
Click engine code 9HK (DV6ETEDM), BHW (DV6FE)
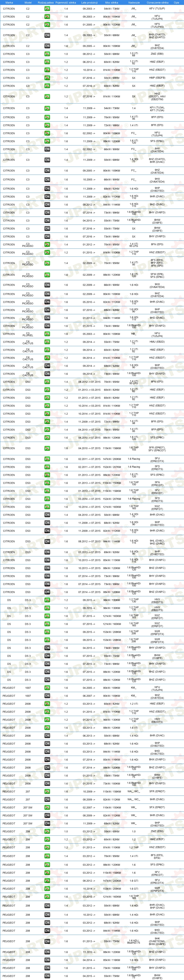click(x=157, y=942)
